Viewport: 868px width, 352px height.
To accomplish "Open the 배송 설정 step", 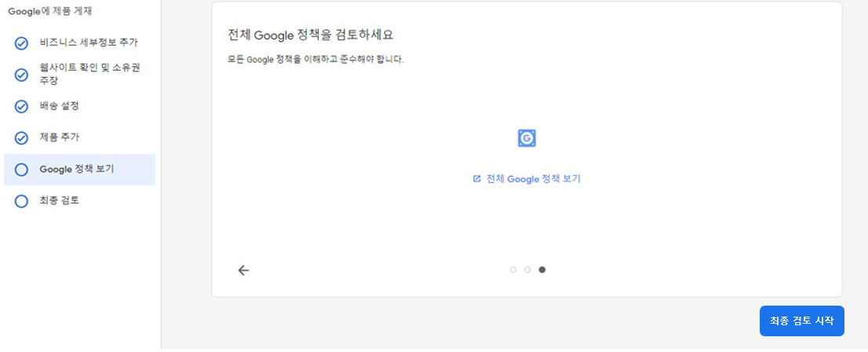I will [60, 106].
